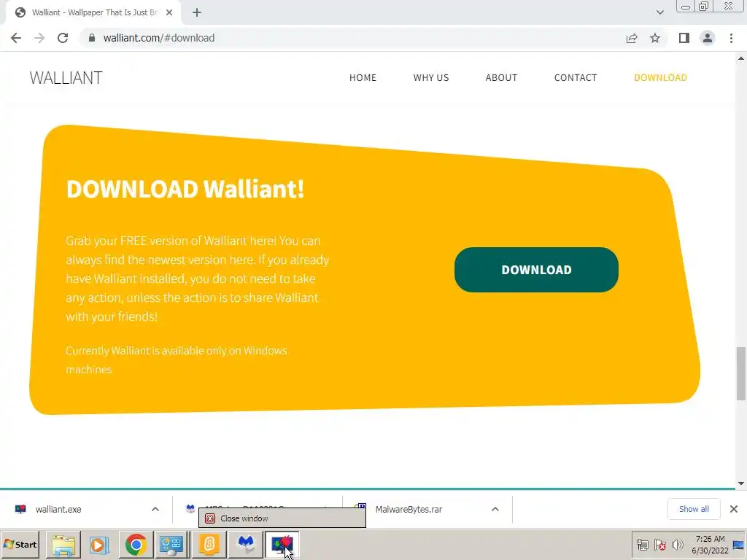Open Windows Media Player taskbar icon

[x=99, y=545]
